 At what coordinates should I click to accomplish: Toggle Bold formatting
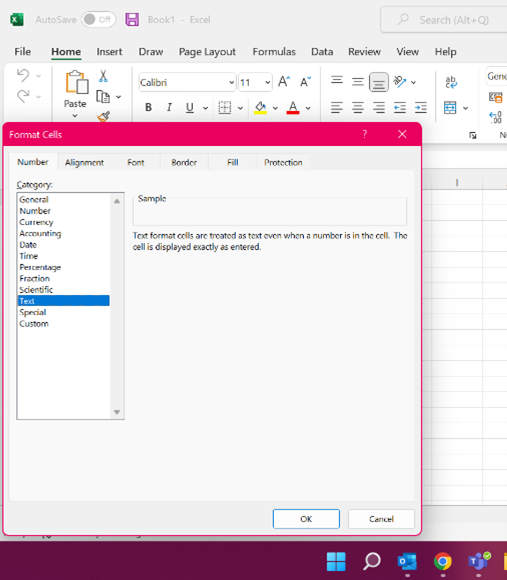coord(148,108)
